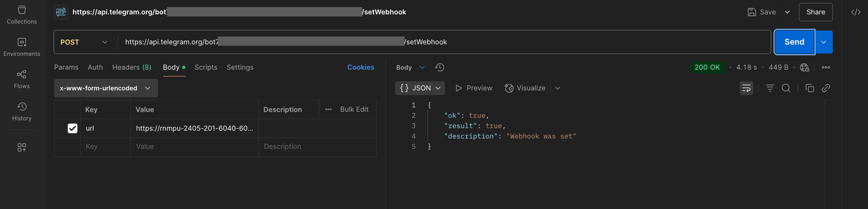868x209 pixels.
Task: Click the "ok": true response line
Action: 467,115
